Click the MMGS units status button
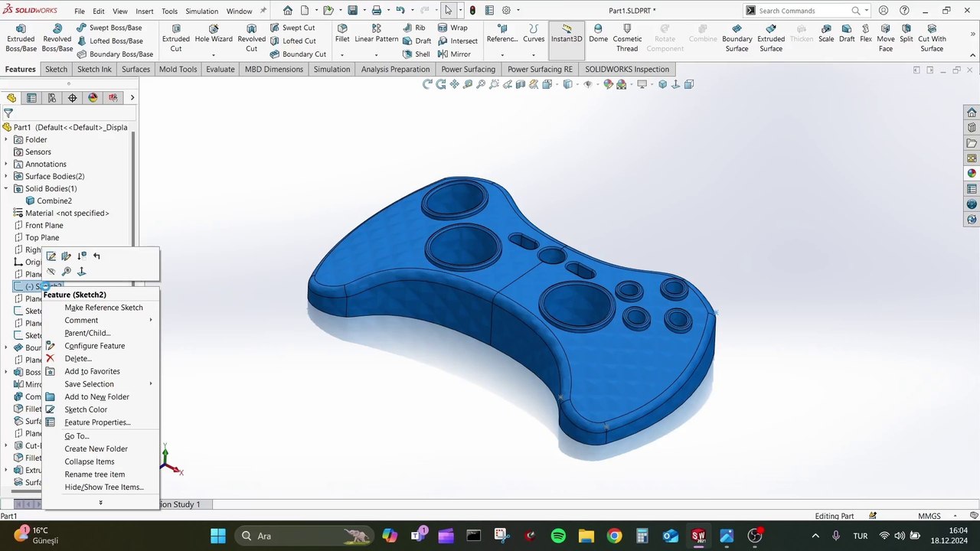Screen dimensions: 980x551 [929, 516]
